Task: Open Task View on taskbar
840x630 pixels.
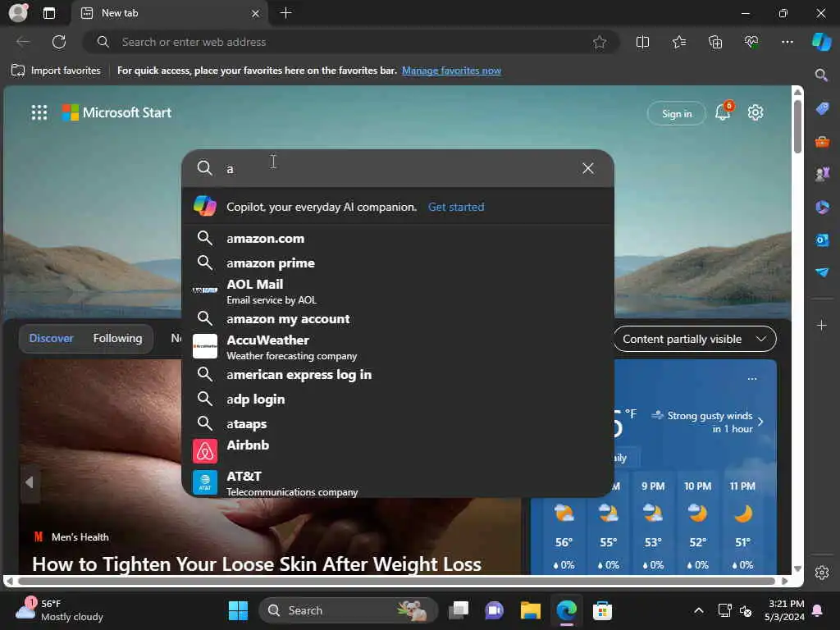Action: click(x=459, y=610)
